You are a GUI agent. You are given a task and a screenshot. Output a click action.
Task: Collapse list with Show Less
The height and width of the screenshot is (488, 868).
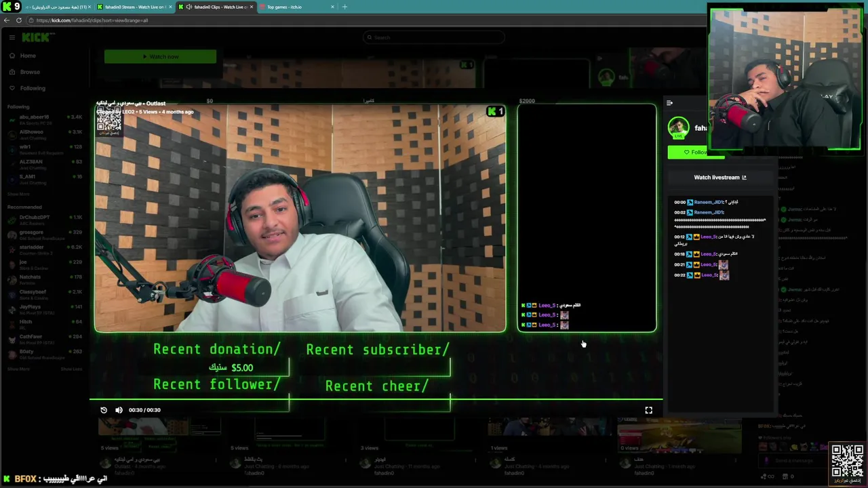[x=71, y=369]
